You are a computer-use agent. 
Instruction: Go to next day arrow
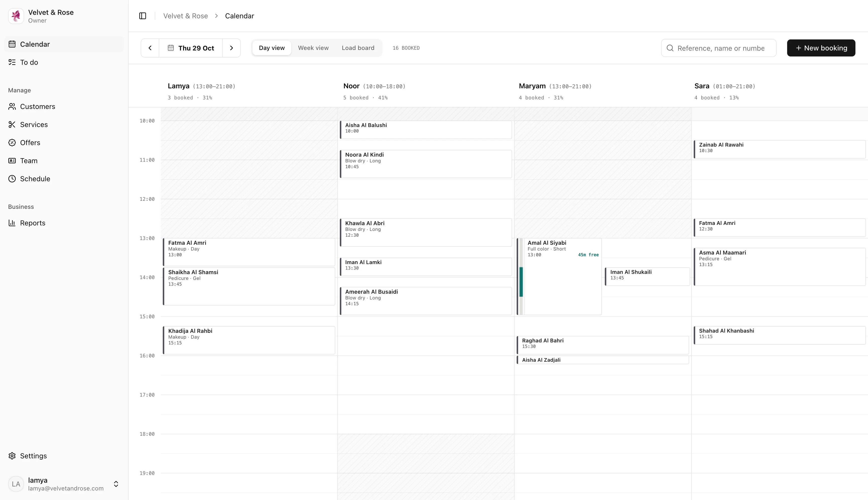pyautogui.click(x=231, y=48)
